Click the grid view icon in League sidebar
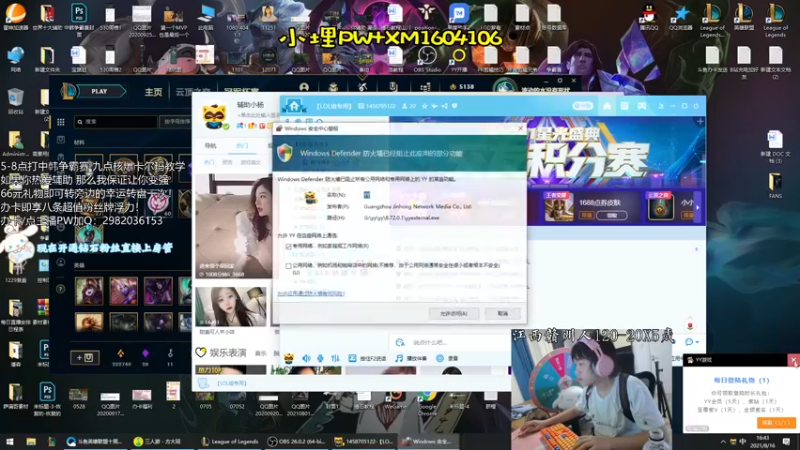800x450 pixels. [61, 122]
